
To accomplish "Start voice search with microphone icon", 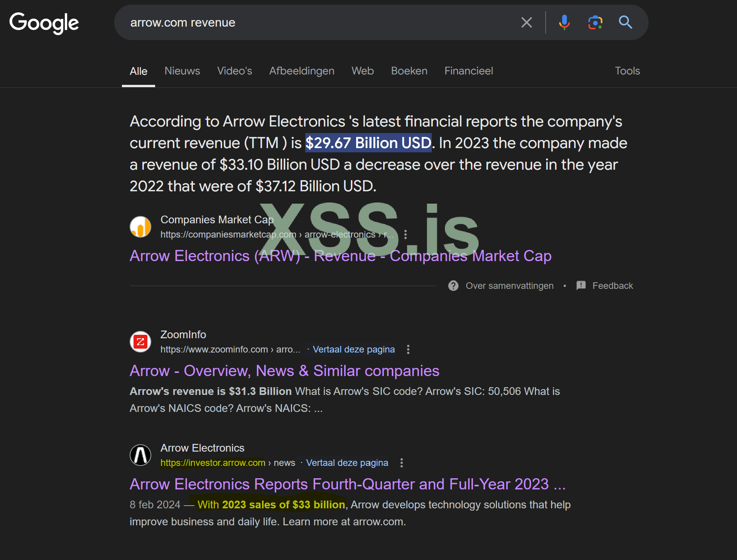I will [564, 22].
